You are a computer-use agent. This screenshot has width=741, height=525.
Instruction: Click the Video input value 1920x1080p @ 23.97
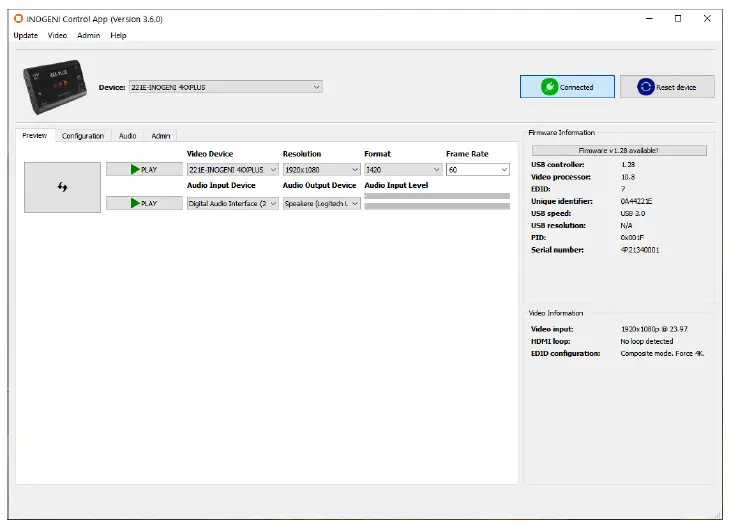click(654, 329)
